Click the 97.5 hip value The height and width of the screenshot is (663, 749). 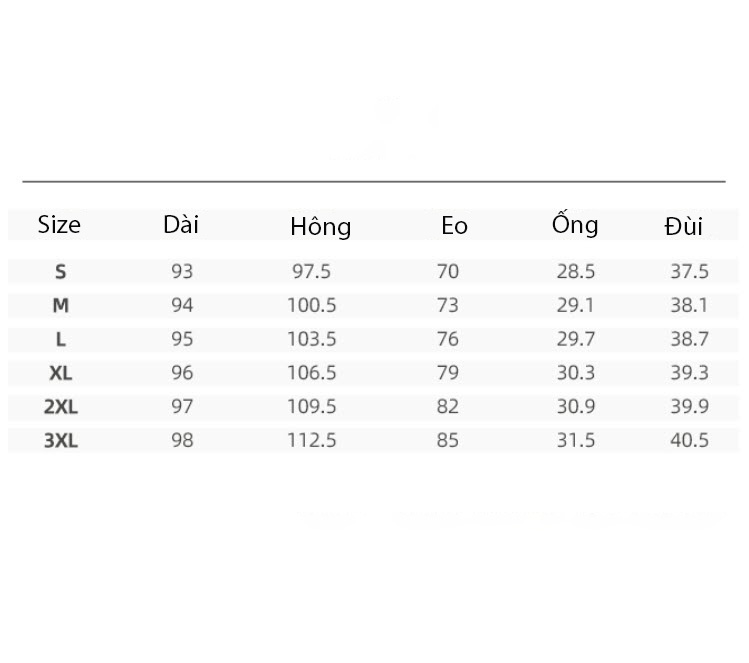point(311,271)
